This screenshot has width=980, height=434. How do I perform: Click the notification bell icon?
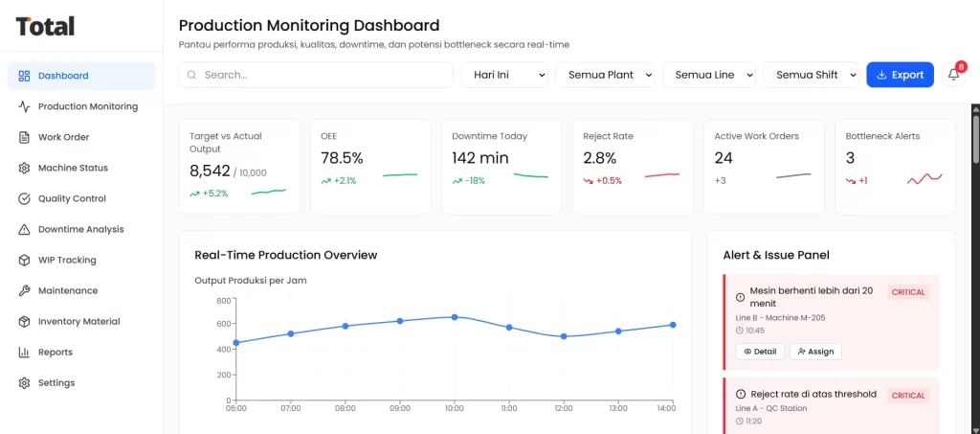(x=953, y=75)
